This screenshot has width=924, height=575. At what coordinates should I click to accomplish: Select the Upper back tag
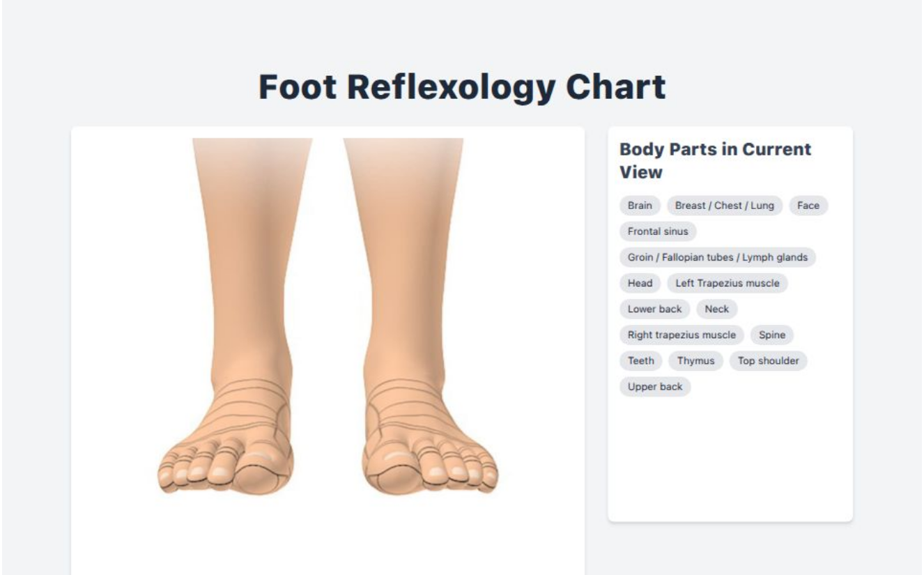pyautogui.click(x=654, y=386)
